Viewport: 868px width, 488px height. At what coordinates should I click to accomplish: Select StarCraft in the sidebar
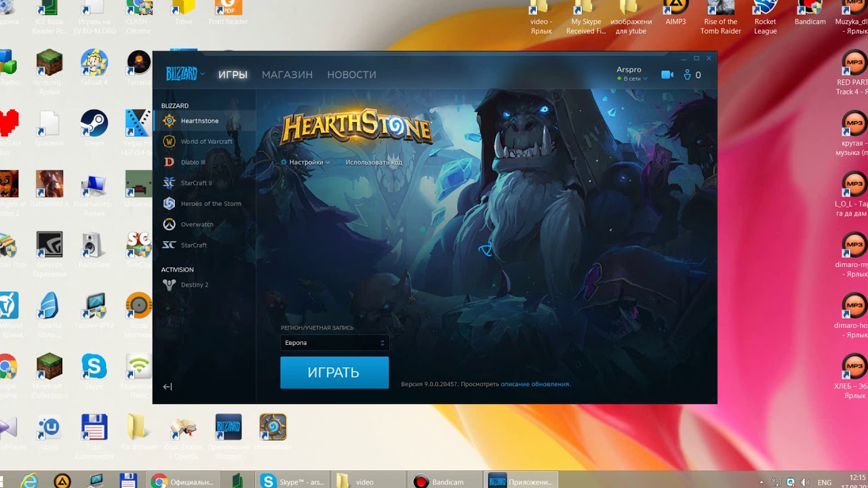click(204, 245)
